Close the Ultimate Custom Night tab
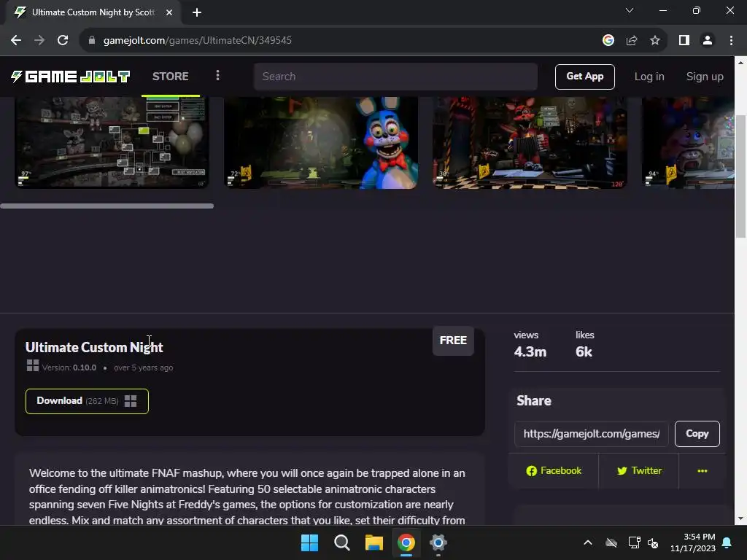The height and width of the screenshot is (560, 747). (x=169, y=12)
